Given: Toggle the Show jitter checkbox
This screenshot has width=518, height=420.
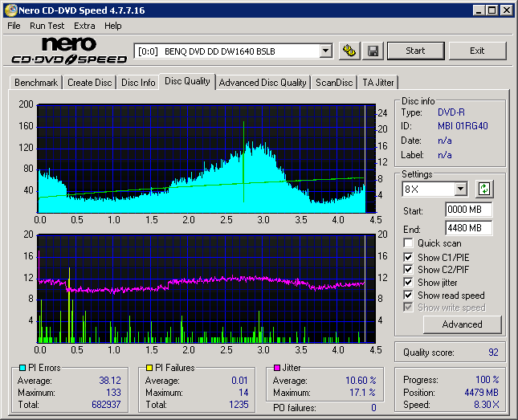Looking at the screenshot, I should click(409, 283).
